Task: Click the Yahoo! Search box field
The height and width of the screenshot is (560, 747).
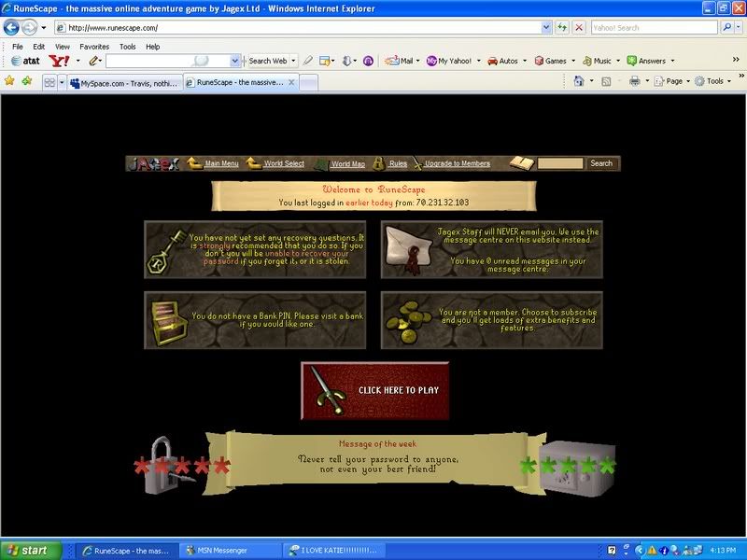Action: coord(655,28)
